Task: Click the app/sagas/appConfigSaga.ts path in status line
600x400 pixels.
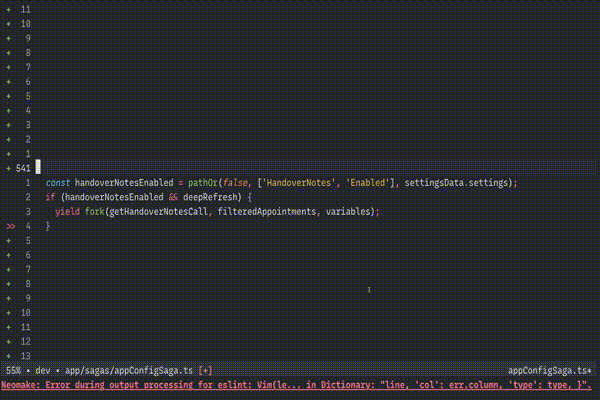Action: tap(129, 371)
